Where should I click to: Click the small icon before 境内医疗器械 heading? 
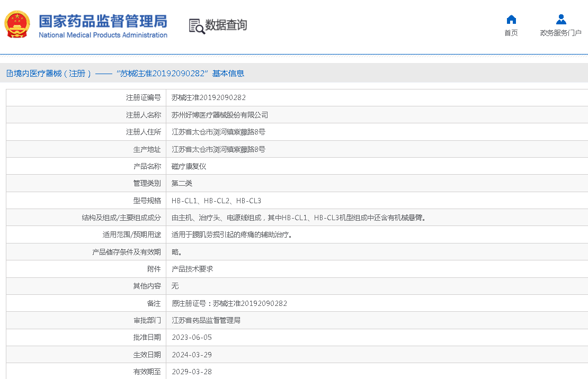(10, 74)
